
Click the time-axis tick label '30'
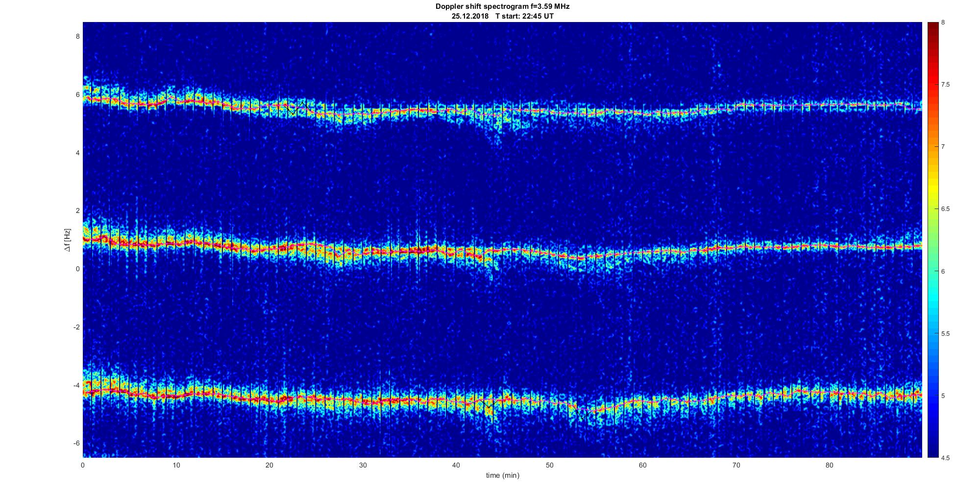tap(363, 465)
